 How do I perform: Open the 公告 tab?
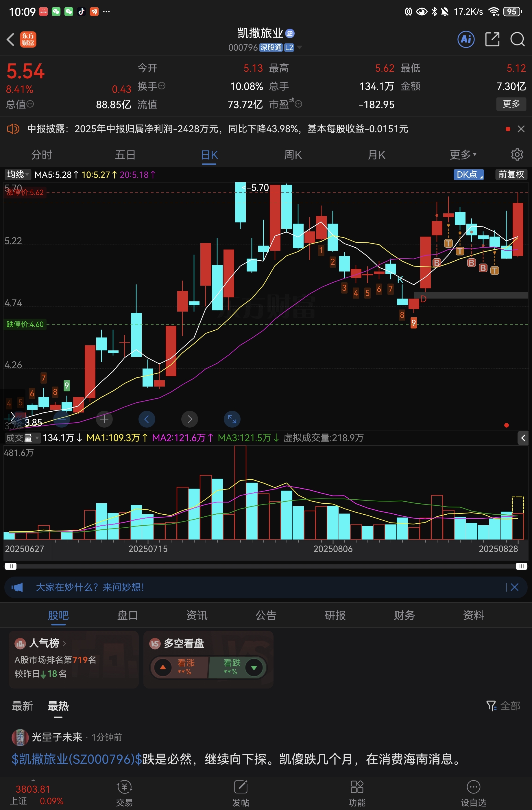click(x=266, y=615)
